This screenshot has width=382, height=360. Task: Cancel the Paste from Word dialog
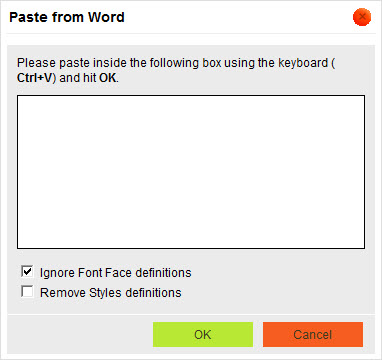tap(313, 334)
